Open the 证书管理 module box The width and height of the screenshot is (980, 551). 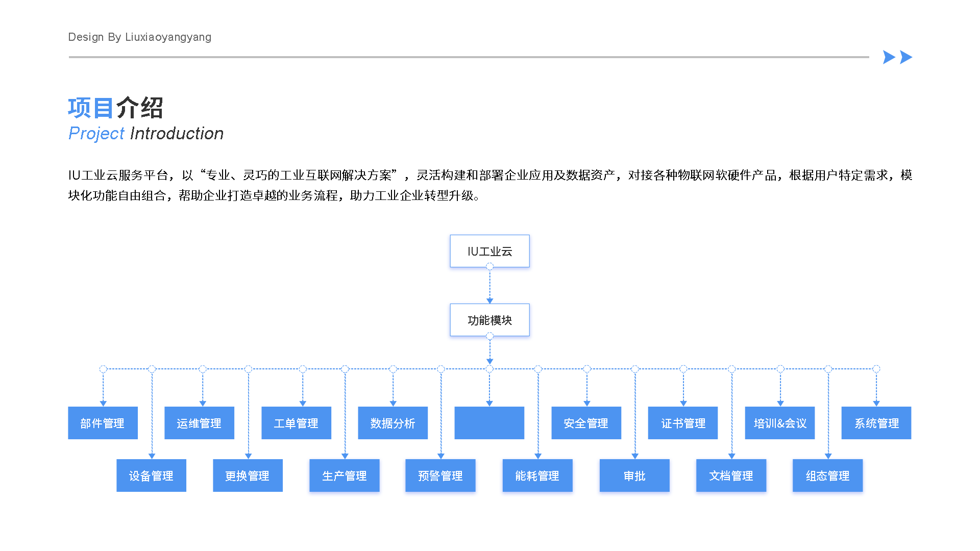(682, 423)
